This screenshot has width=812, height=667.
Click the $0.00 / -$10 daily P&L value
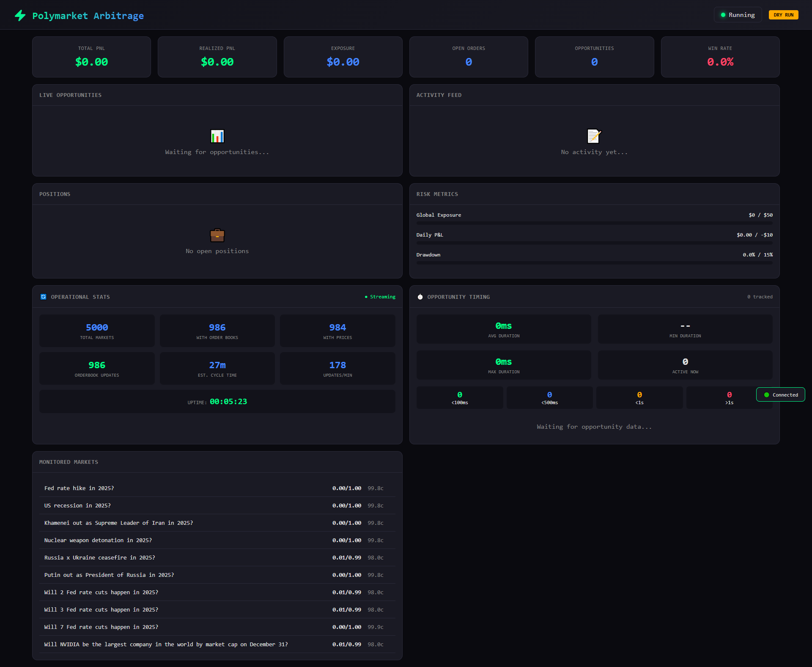pos(754,235)
